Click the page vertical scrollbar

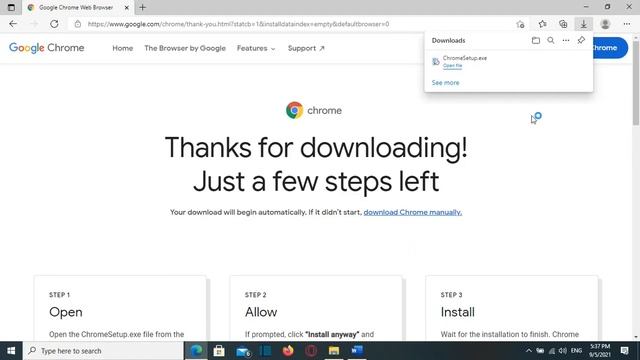[636, 82]
